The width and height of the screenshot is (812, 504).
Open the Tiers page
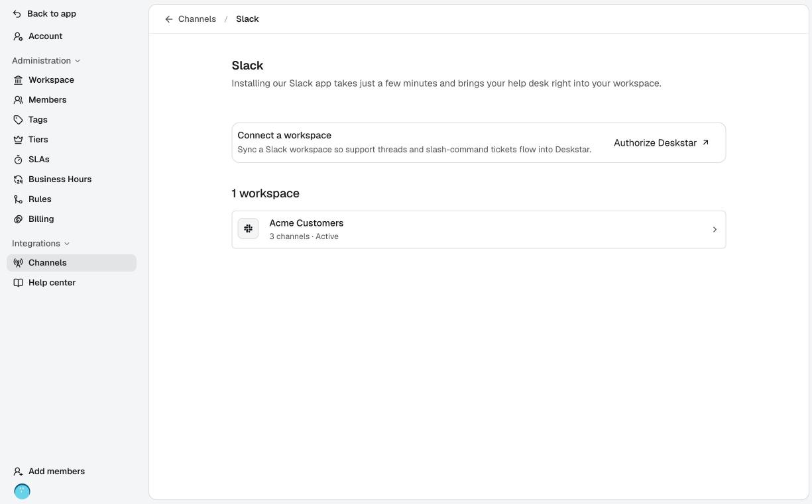click(72, 140)
